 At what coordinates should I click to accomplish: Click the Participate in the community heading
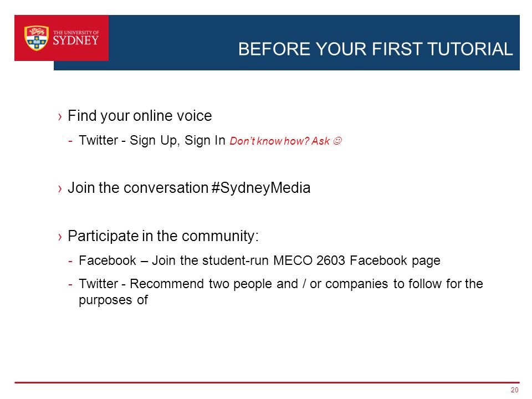tap(163, 236)
